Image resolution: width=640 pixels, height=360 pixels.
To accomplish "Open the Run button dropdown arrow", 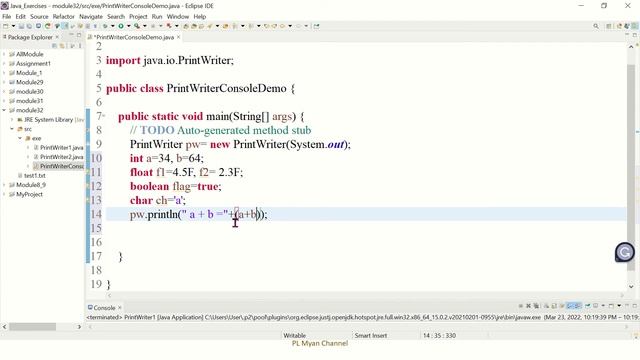I will coord(128,26).
